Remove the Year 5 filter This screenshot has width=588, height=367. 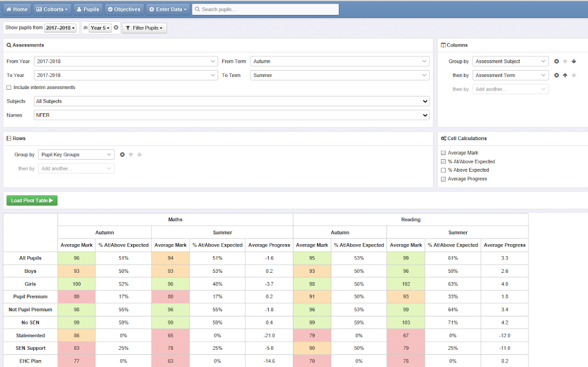coord(116,28)
